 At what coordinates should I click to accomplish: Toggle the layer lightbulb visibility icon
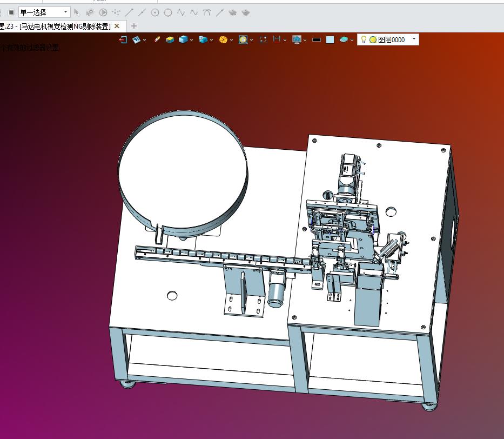click(364, 39)
